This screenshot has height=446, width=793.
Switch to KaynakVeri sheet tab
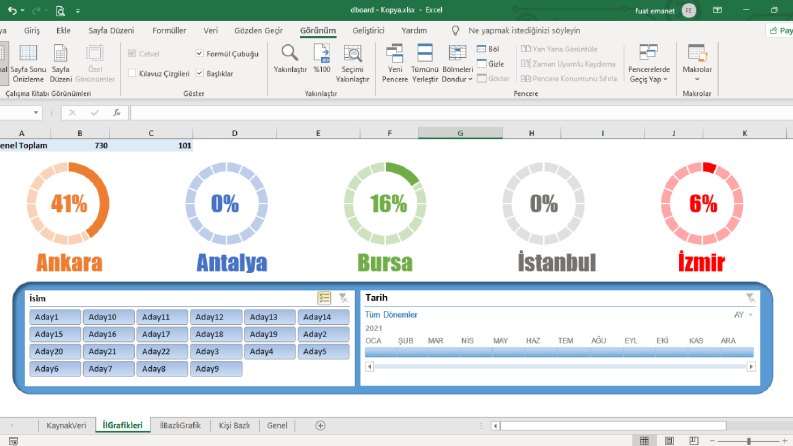pyautogui.click(x=66, y=425)
